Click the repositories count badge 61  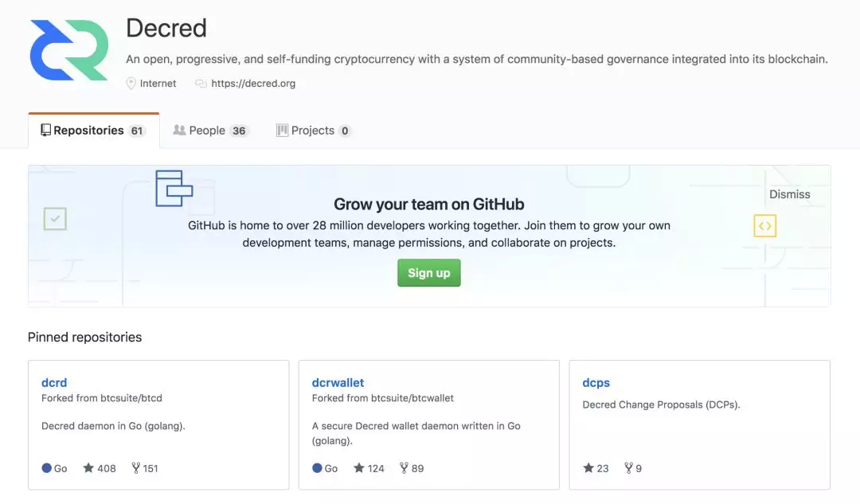pos(137,131)
